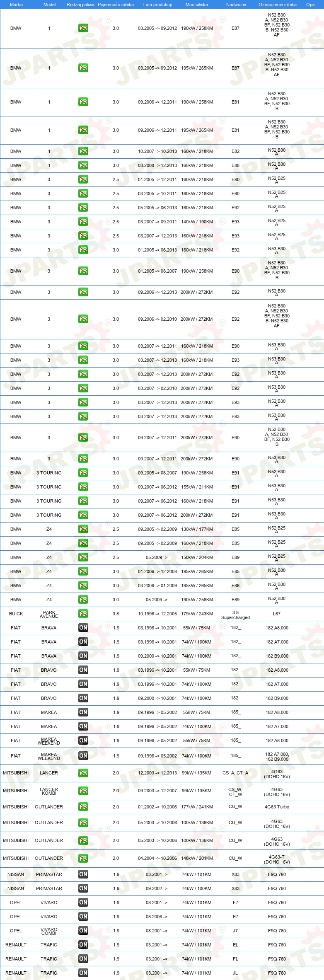Click the 10.1996 -> 12.2005 production years cell
Image resolution: width=324 pixels, height=980 pixels.
(157, 614)
